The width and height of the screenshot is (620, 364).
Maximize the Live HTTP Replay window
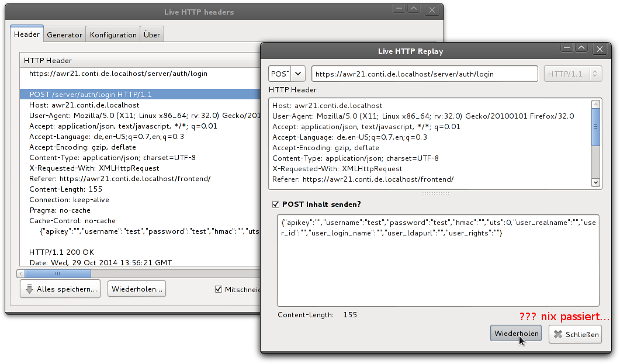coord(581,48)
